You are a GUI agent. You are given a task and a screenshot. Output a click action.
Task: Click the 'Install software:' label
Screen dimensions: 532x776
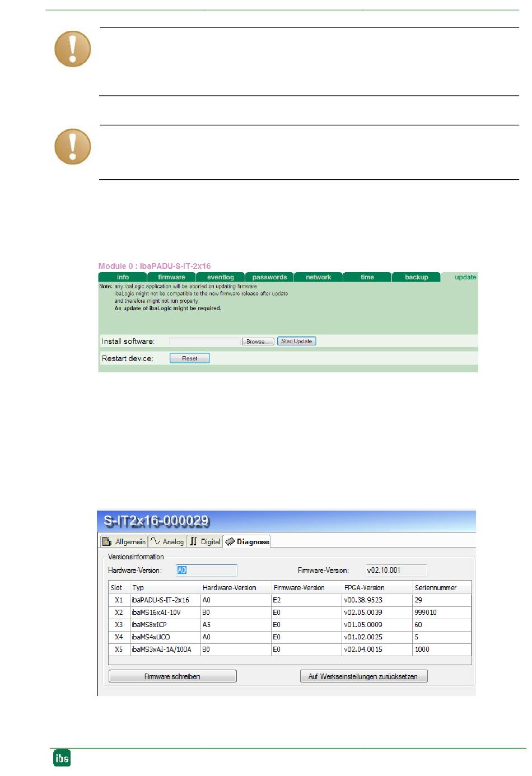click(128, 341)
